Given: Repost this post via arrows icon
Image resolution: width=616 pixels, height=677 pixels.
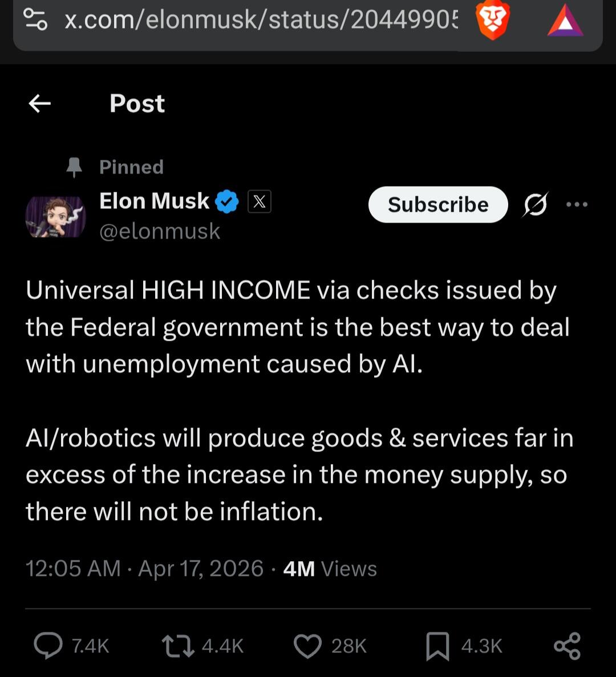Looking at the screenshot, I should (x=177, y=646).
